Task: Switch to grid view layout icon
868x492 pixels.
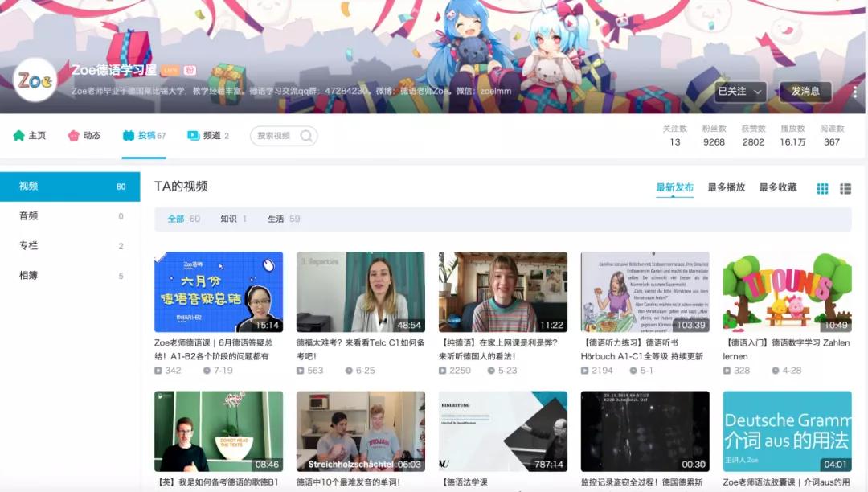Action: pos(821,188)
